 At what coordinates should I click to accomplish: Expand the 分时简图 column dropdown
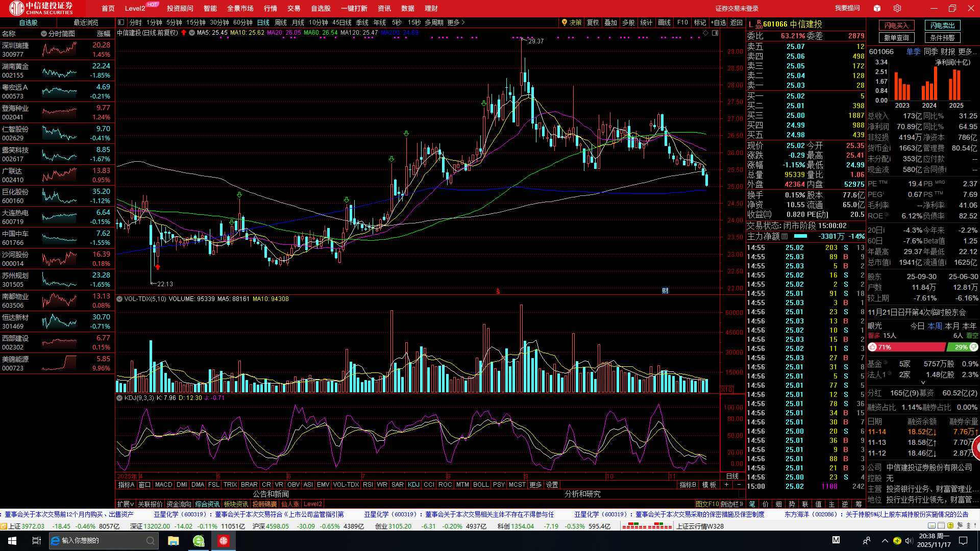click(44, 34)
